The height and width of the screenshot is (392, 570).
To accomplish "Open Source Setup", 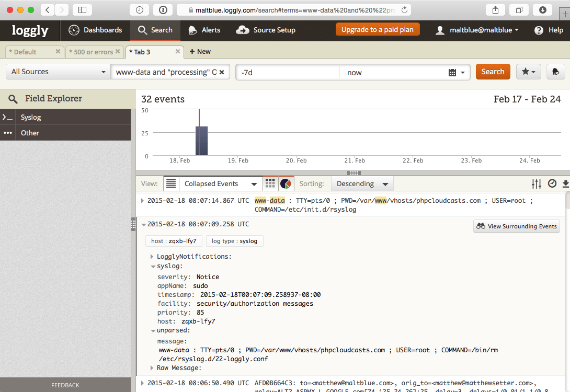I will pos(266,30).
